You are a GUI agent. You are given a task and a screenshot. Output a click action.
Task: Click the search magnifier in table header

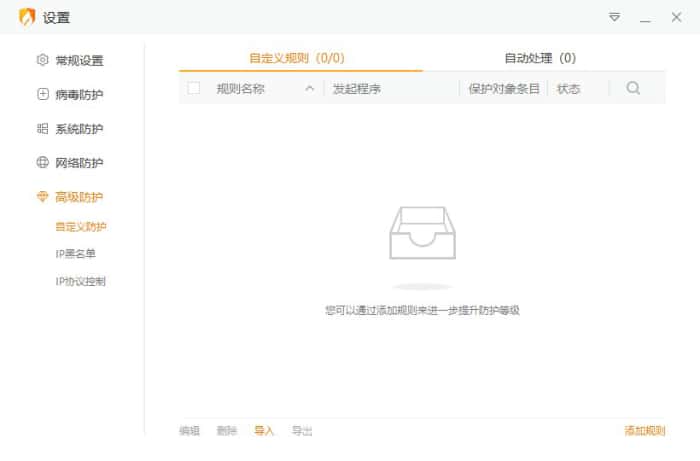(x=633, y=88)
